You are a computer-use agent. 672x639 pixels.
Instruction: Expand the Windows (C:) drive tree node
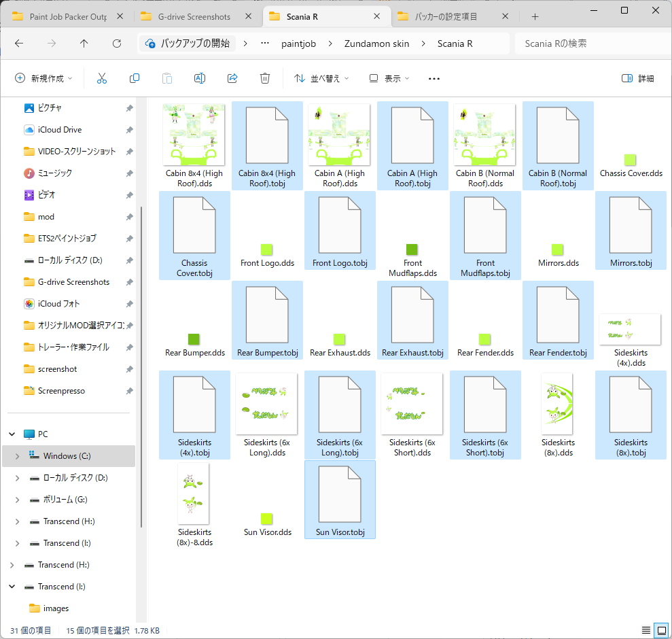(17, 456)
